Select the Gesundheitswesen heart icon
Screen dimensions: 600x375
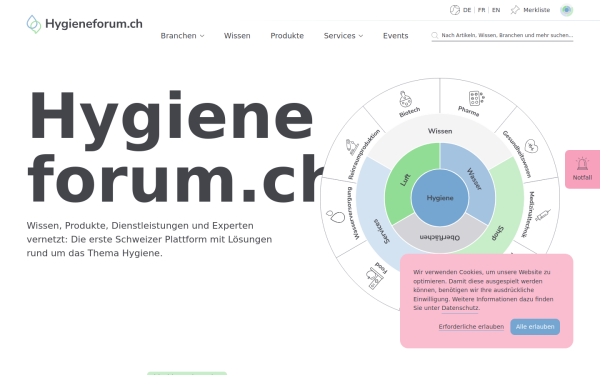[531, 146]
